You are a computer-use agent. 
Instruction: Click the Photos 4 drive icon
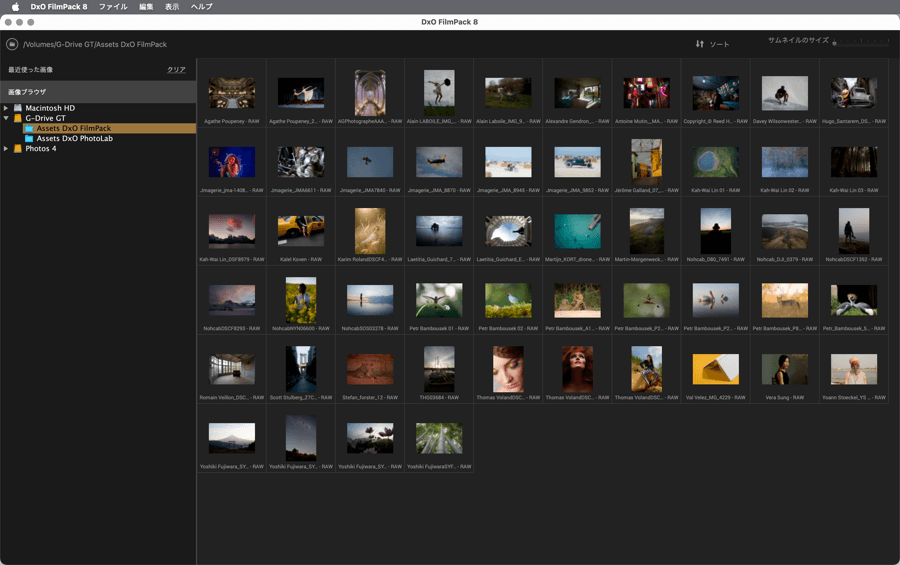pyautogui.click(x=18, y=149)
